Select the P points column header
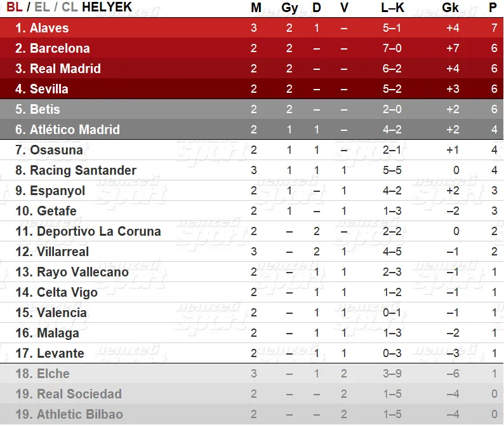Screen dimensions: 504x427 [x=493, y=8]
